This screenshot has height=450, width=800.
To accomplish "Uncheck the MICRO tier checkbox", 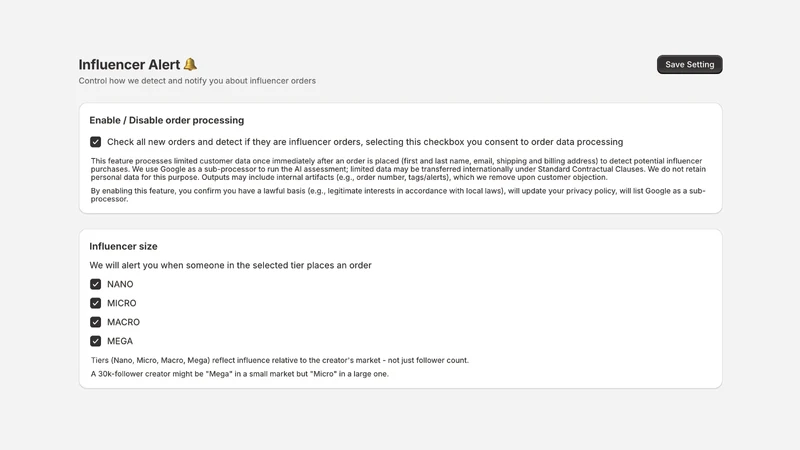I will tap(95, 303).
